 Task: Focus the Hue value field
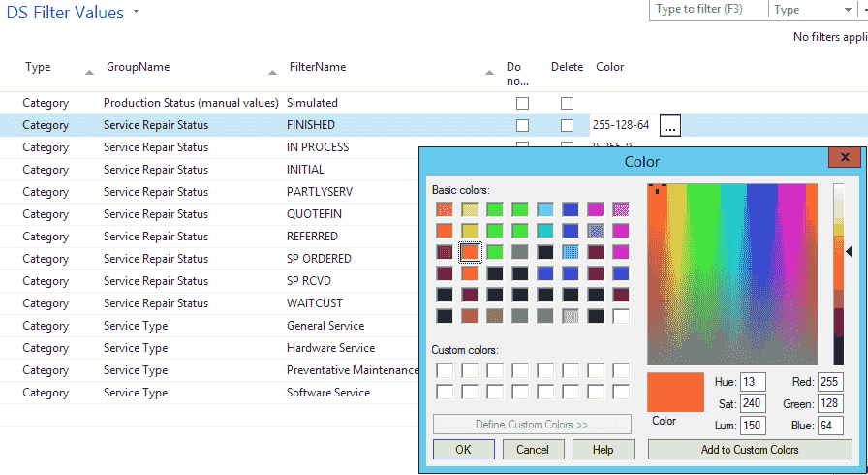tap(753, 382)
